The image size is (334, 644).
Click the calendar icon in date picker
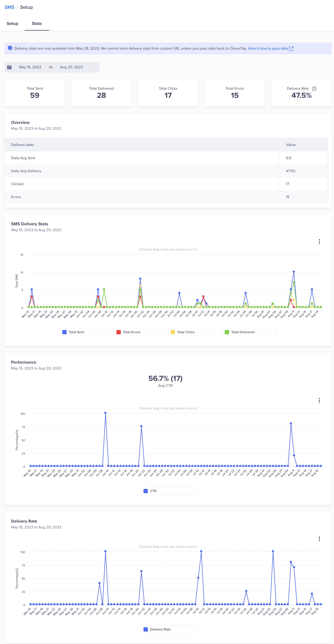pos(9,67)
